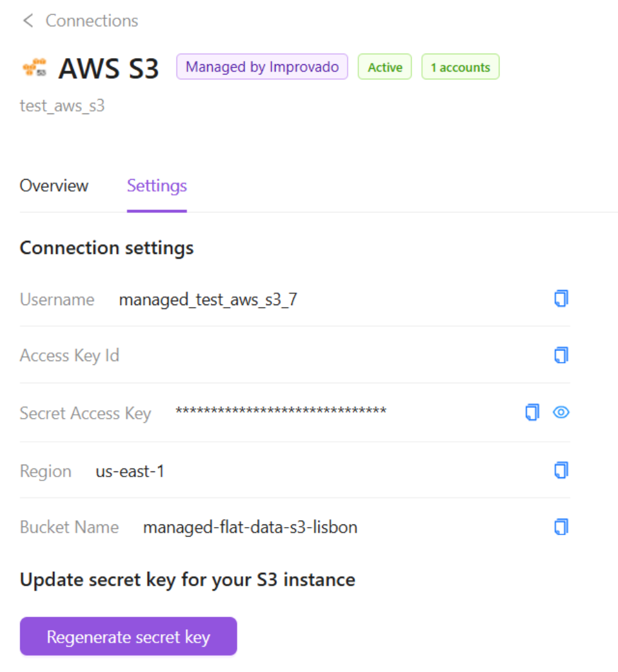Copy the Region value
This screenshot has width=618, height=672.
pyautogui.click(x=561, y=470)
